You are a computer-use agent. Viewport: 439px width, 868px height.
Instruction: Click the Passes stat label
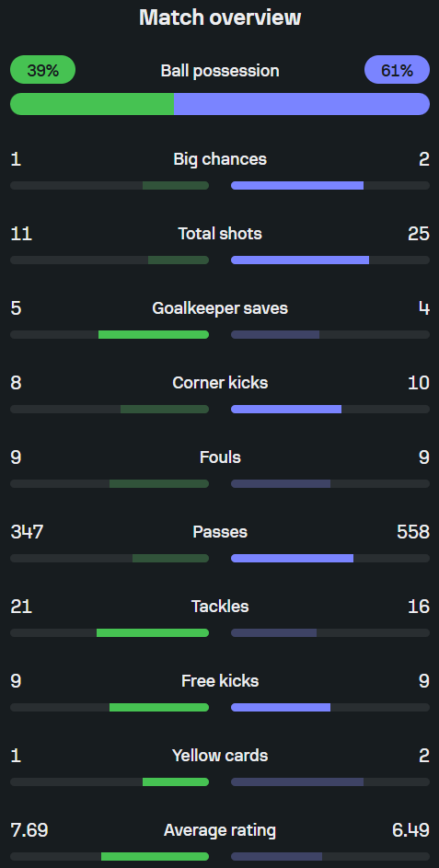click(x=220, y=532)
